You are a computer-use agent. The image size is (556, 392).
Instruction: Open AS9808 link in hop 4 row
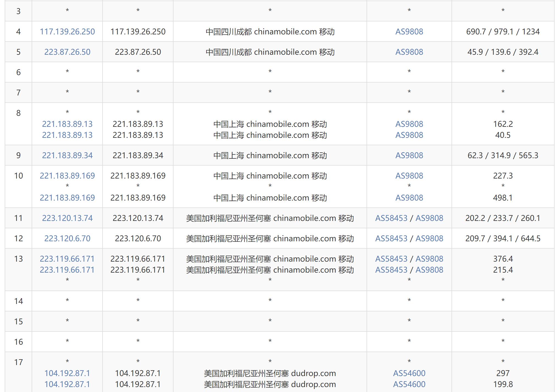coord(409,32)
